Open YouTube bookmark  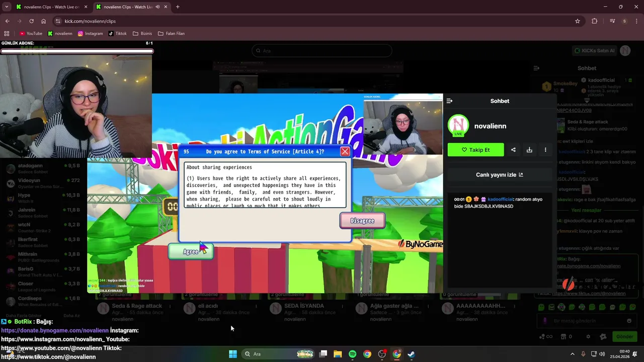click(x=31, y=34)
